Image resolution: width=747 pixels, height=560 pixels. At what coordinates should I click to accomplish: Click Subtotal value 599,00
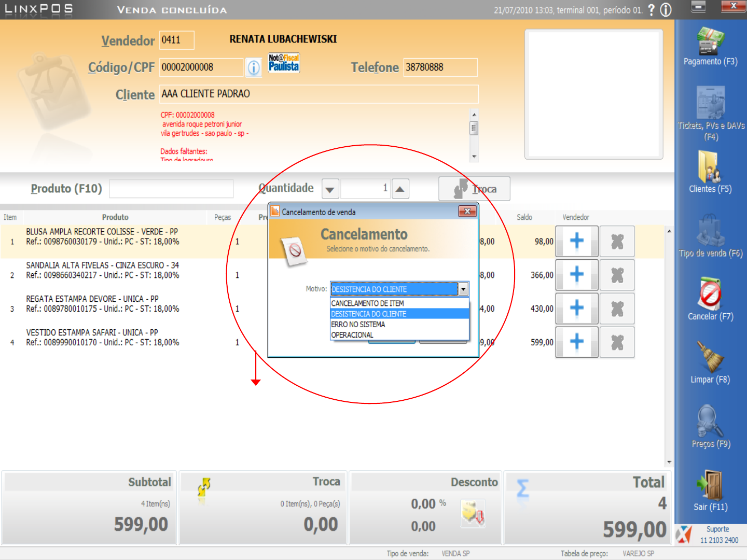(x=141, y=524)
